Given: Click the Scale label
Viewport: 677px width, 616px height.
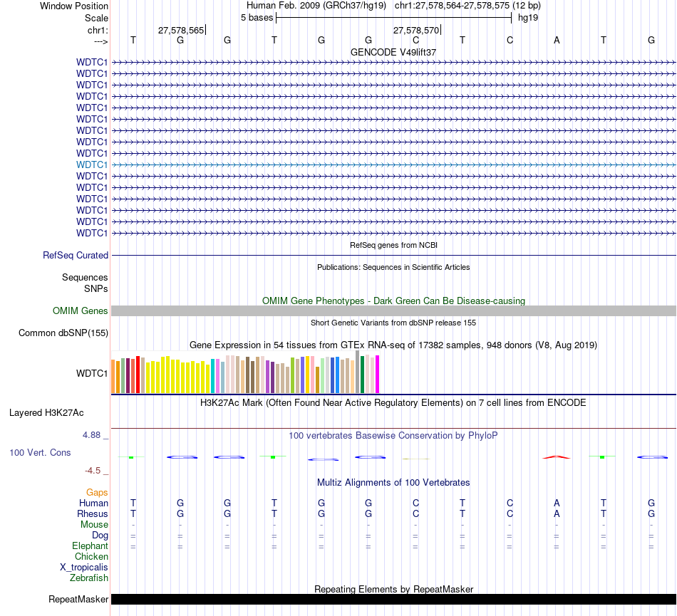Looking at the screenshot, I should point(96,18).
